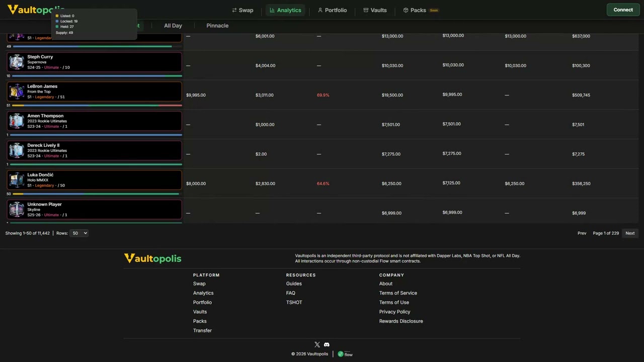Open the footer Transfer link
The height and width of the screenshot is (362, 644).
click(x=202, y=330)
